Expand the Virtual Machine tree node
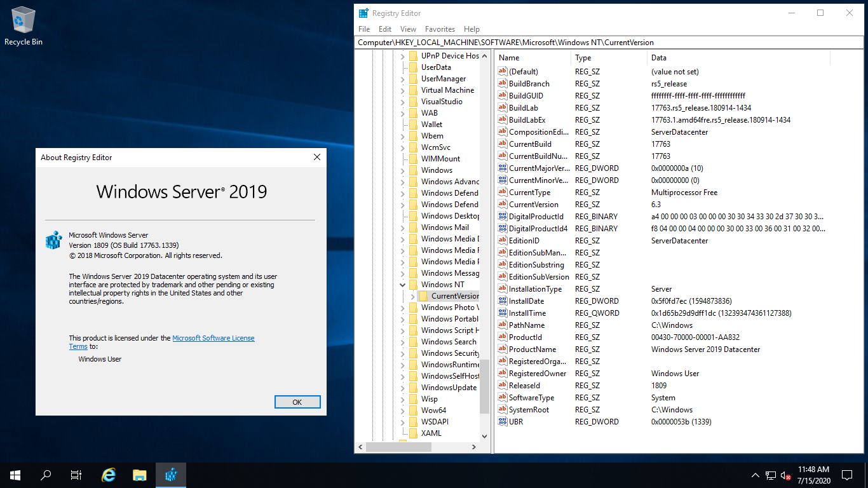 402,90
